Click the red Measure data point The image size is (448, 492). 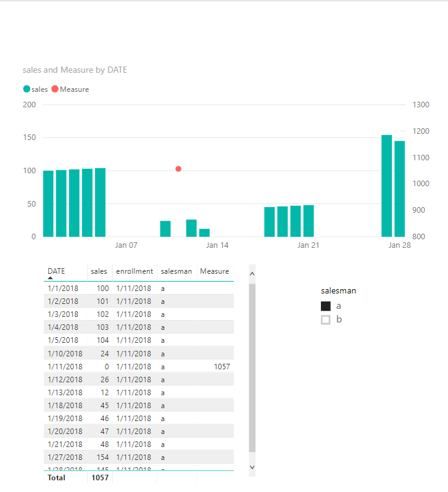pyautogui.click(x=178, y=169)
